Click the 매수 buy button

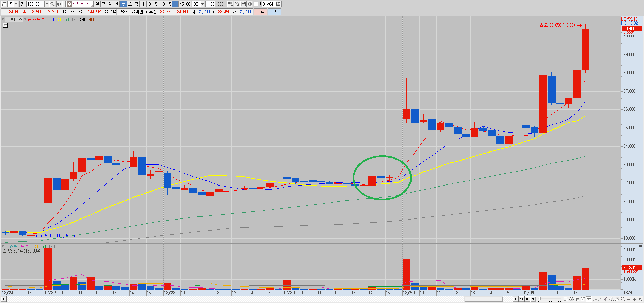[261, 12]
